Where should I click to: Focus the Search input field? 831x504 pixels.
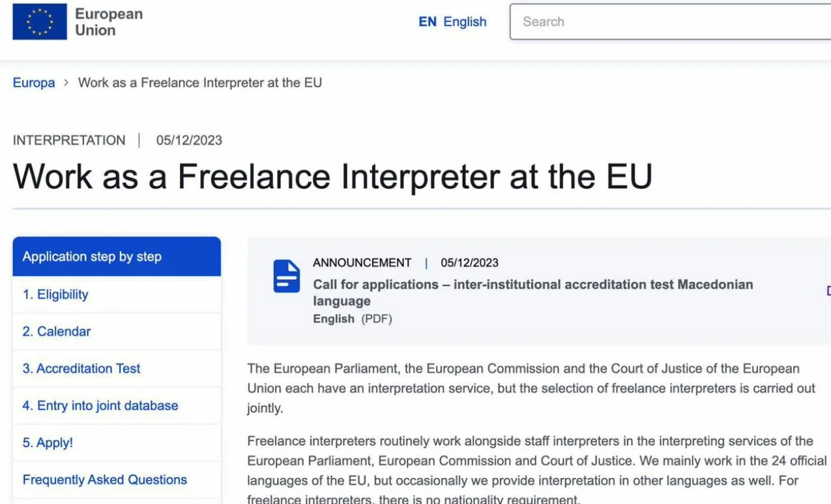pos(670,21)
